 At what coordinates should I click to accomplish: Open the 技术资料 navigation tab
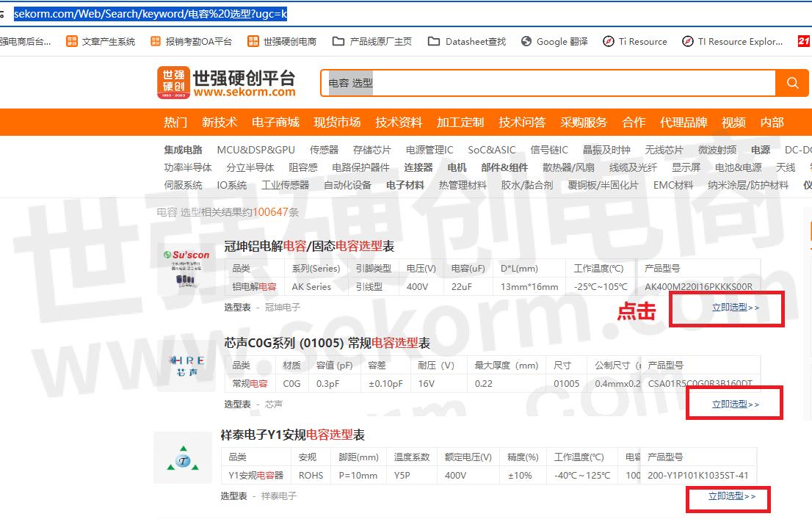click(399, 123)
